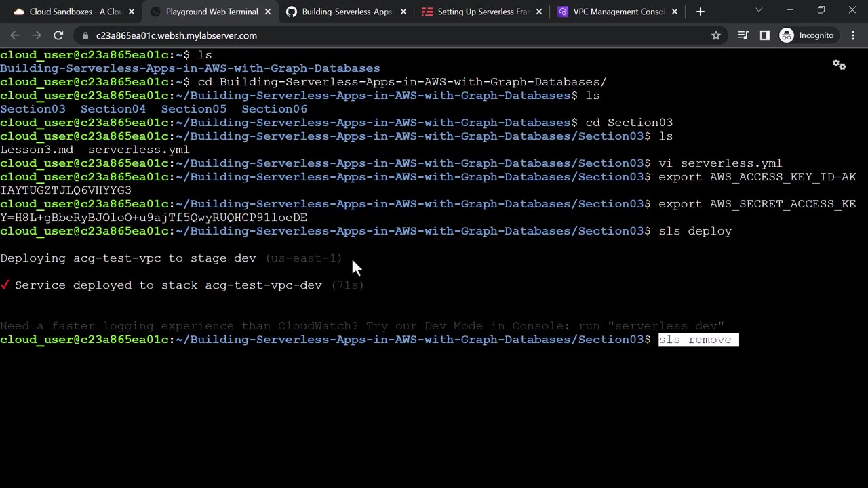The height and width of the screenshot is (488, 868).
Task: Click Lesson3.md in the file listing
Action: point(37,150)
